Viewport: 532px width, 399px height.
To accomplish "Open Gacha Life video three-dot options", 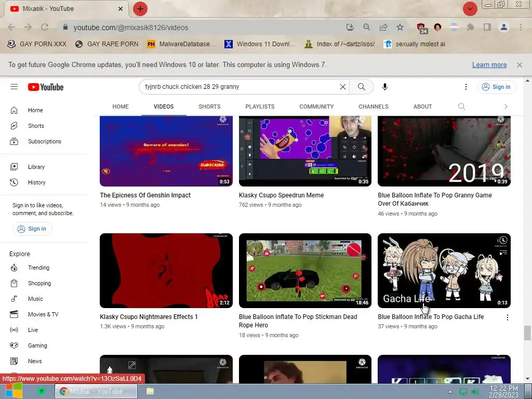I will [507, 317].
